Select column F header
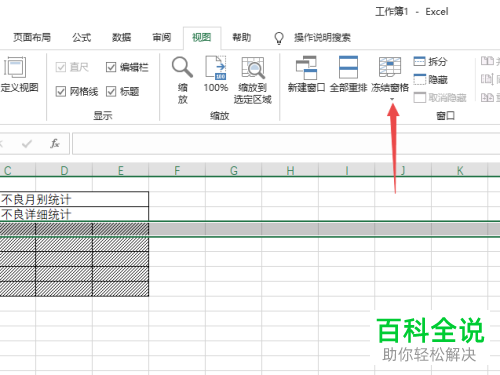The height and width of the screenshot is (375, 500). pyautogui.click(x=177, y=170)
